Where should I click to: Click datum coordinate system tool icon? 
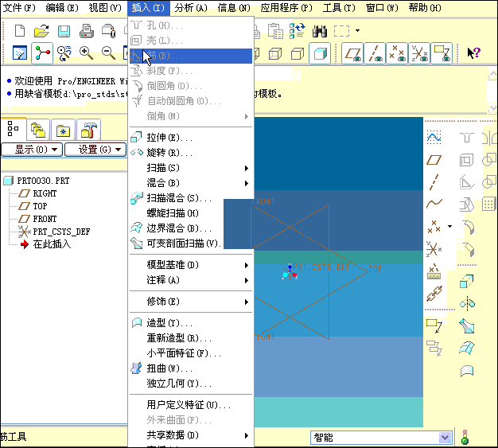434,249
